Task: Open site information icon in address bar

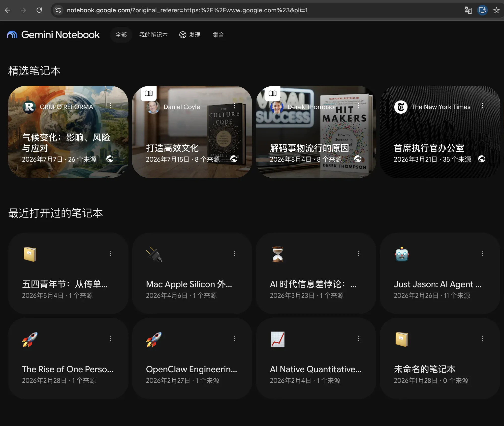Action: point(58,10)
